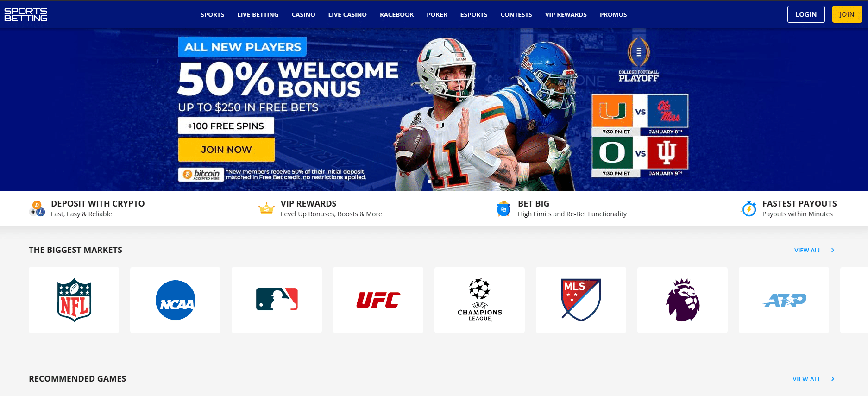Expand View All for Recommended Games
Image resolution: width=868 pixels, height=396 pixels.
(x=813, y=379)
